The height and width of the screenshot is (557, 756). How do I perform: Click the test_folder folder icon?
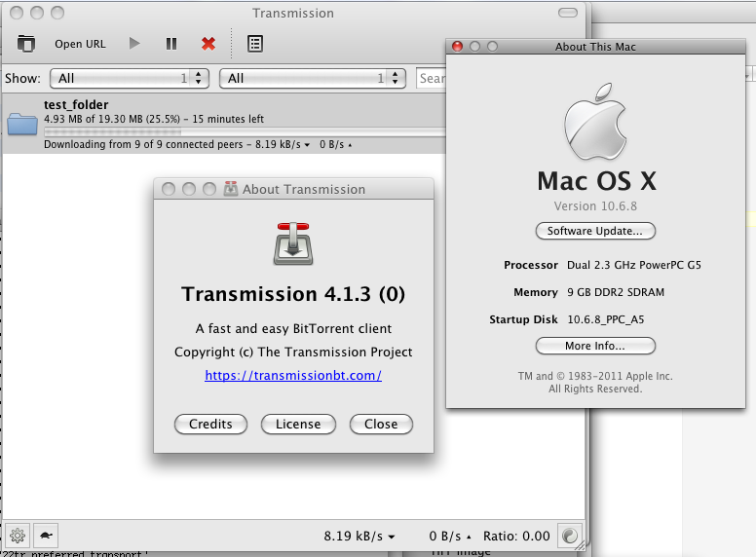coord(22,124)
